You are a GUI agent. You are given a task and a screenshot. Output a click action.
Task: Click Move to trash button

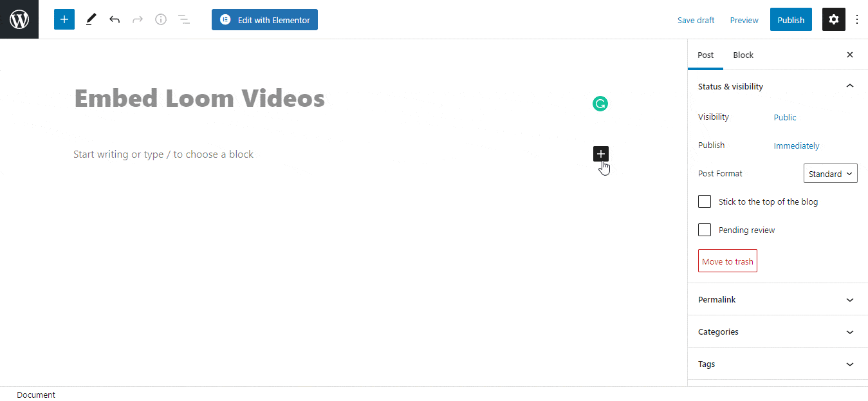pyautogui.click(x=728, y=261)
